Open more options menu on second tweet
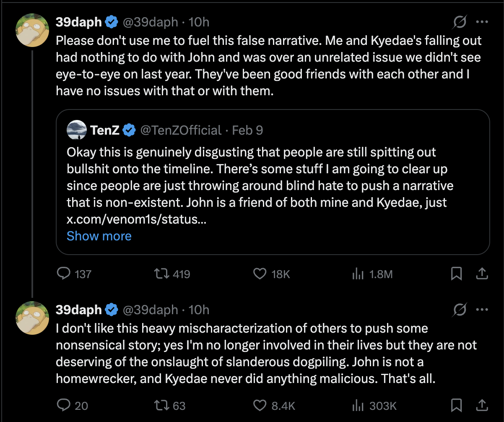 click(x=482, y=310)
